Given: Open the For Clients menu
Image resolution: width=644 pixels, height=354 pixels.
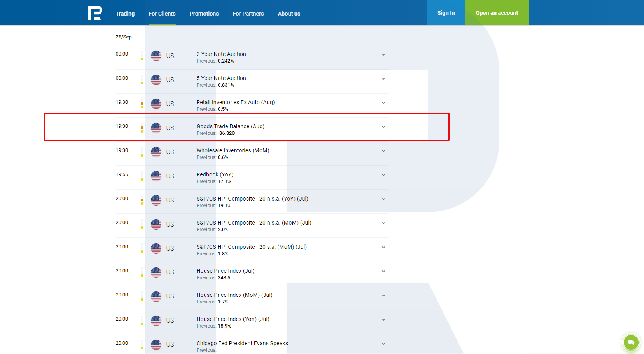Looking at the screenshot, I should pyautogui.click(x=162, y=14).
